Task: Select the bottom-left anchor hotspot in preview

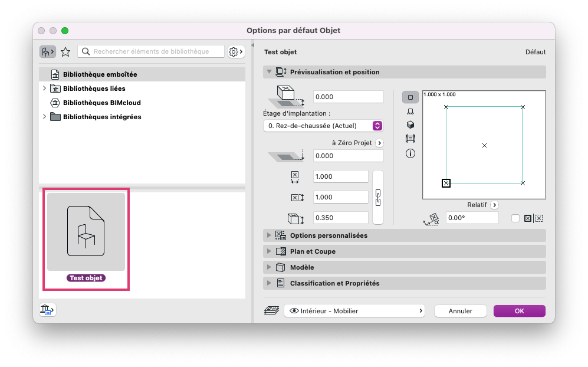Action: click(446, 183)
